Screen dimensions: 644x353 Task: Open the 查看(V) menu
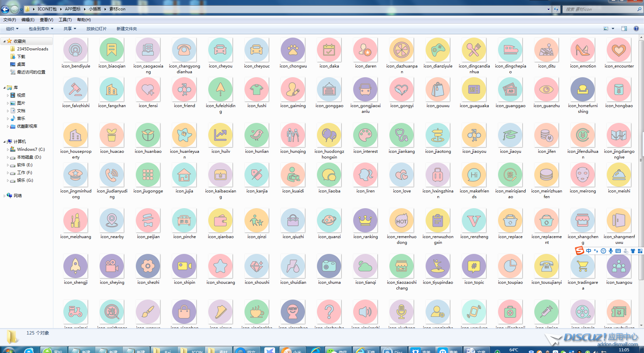coord(46,20)
